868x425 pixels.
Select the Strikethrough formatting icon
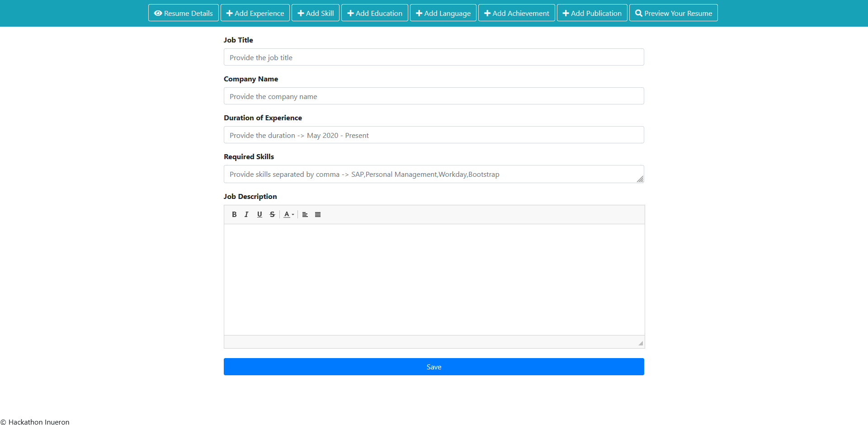pyautogui.click(x=272, y=214)
